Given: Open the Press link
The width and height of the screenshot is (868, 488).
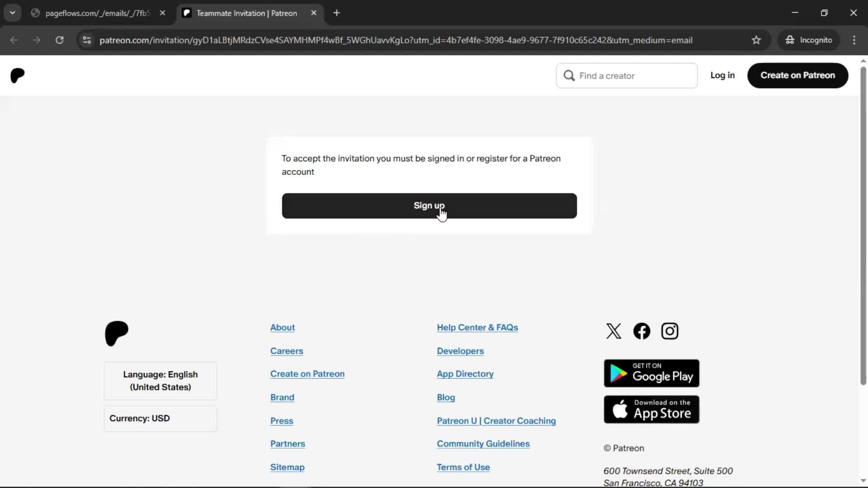Looking at the screenshot, I should 282,421.
